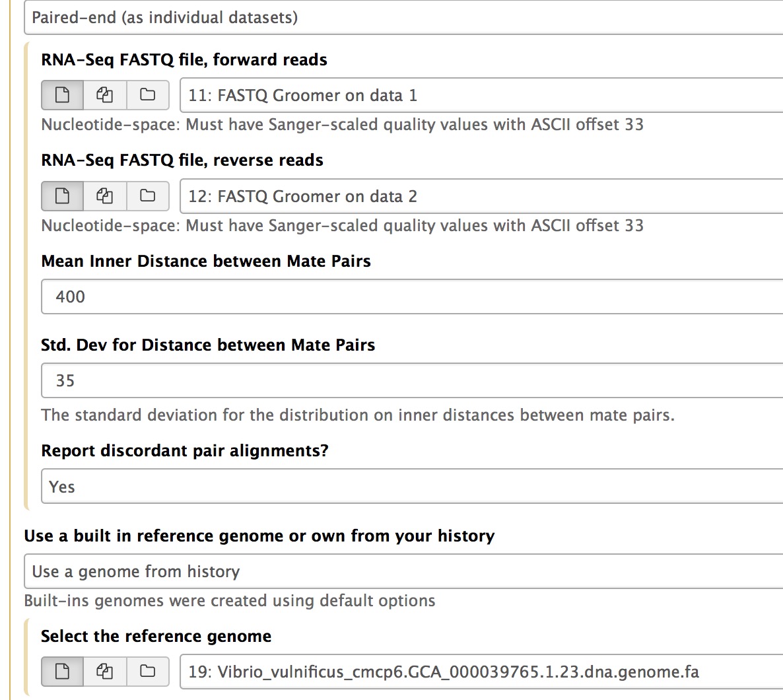The image size is (783, 700).
Task: Open forward reads dataset dropdown FASTQ Groomer data 1
Action: click(481, 96)
